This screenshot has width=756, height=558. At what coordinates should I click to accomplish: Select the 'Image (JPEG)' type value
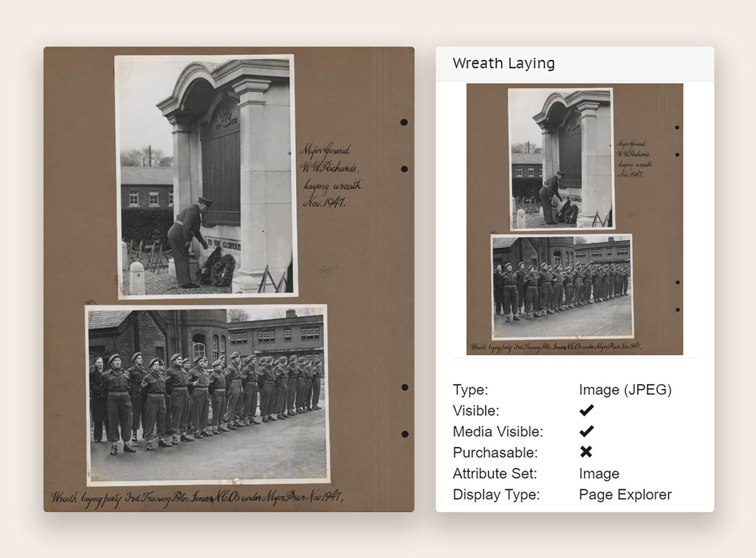(625, 390)
